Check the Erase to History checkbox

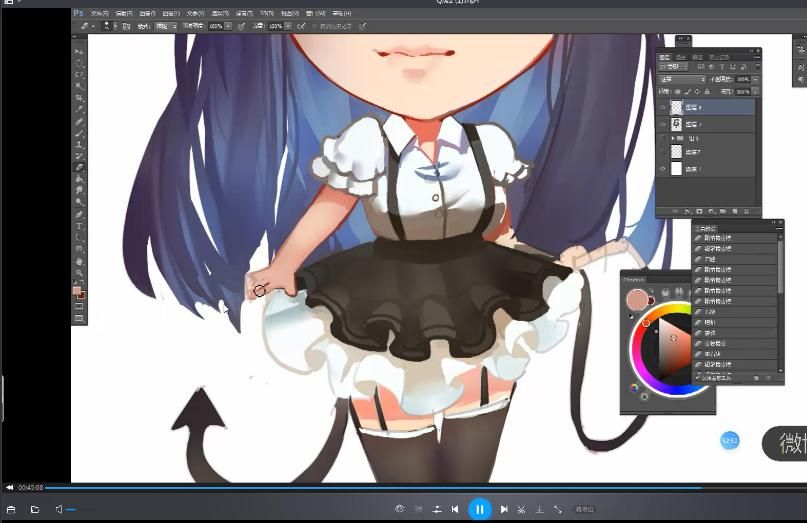click(x=314, y=26)
